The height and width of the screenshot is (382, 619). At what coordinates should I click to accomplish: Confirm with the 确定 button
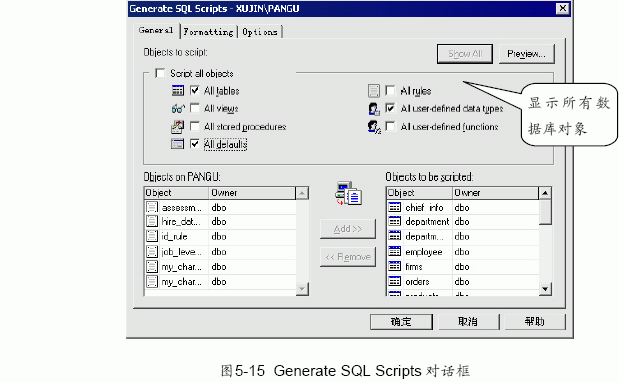401,322
